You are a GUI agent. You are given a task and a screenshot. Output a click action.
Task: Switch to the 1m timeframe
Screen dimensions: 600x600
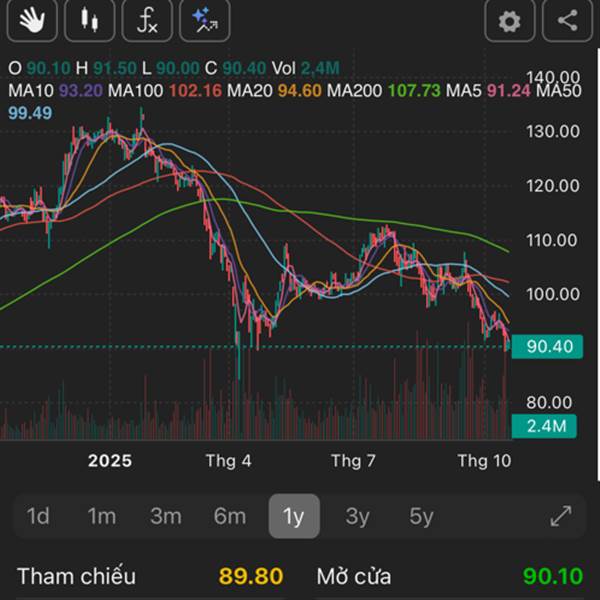click(x=102, y=516)
